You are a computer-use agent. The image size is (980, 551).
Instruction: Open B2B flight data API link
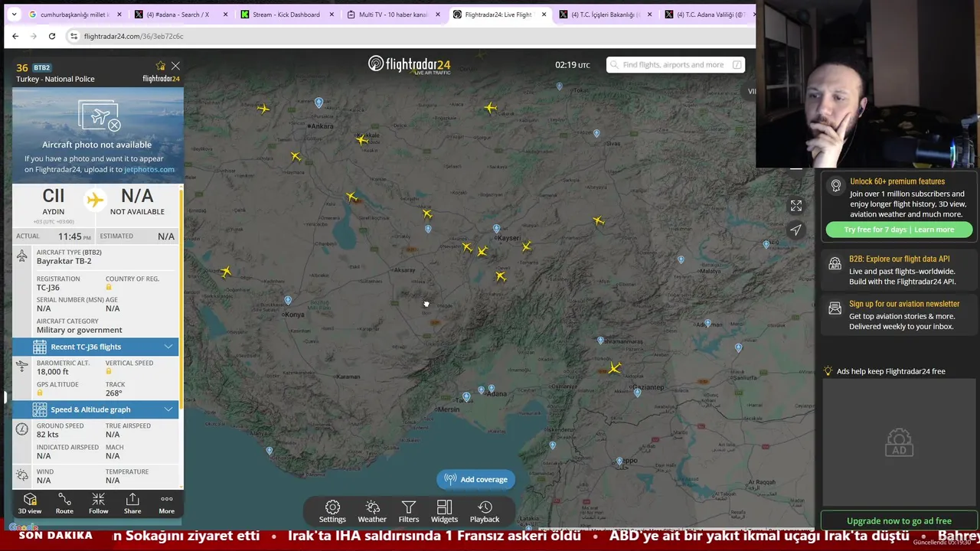899,259
